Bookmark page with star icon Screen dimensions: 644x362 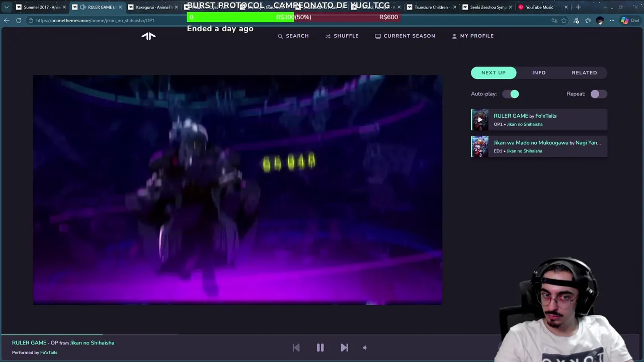(564, 21)
